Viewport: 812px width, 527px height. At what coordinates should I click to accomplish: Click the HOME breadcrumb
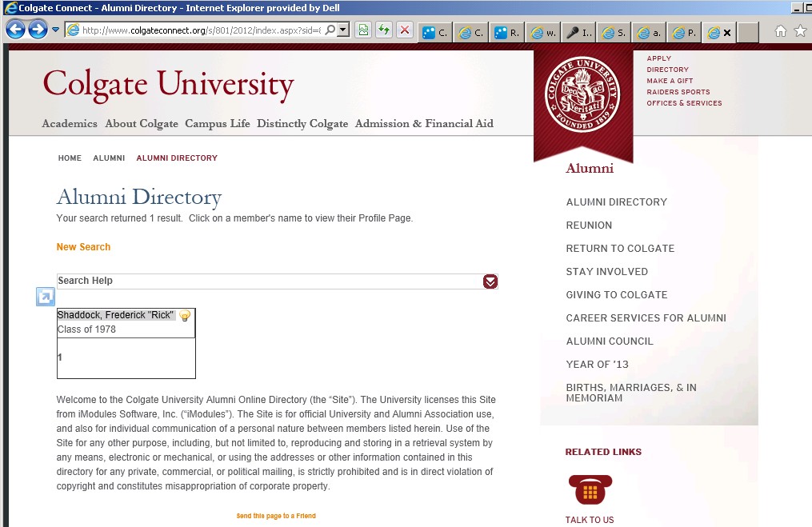[x=70, y=158]
